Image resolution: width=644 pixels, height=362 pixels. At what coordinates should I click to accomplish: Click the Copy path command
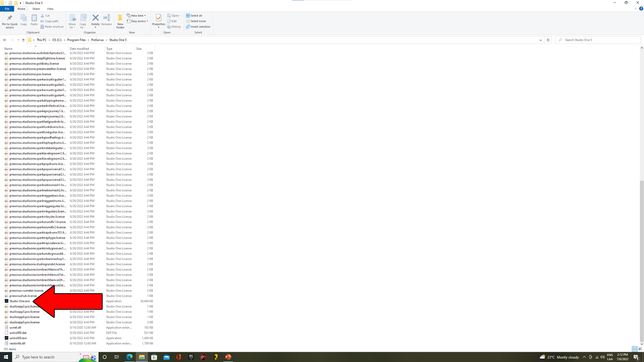(50, 21)
